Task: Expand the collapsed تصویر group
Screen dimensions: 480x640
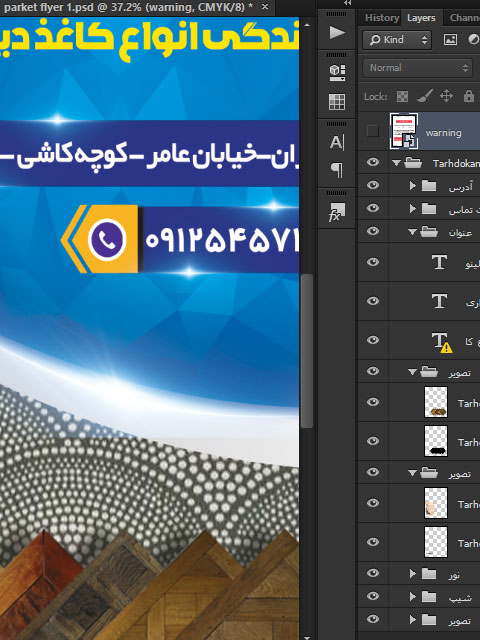Action: [x=412, y=620]
